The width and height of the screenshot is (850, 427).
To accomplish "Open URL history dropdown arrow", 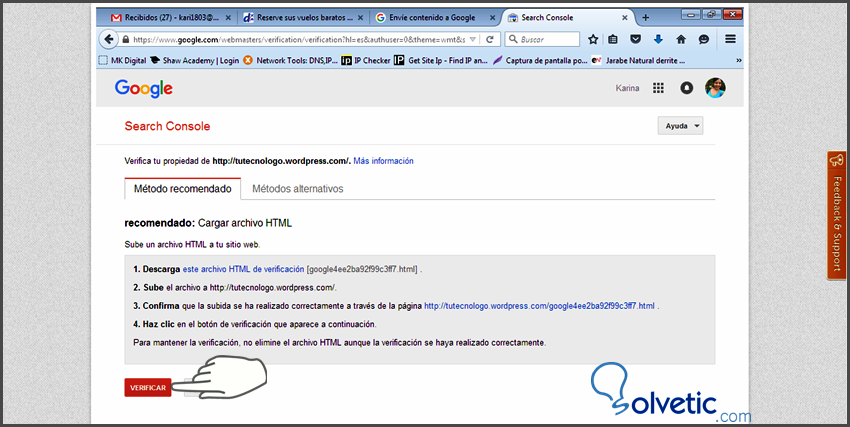I will [473, 39].
